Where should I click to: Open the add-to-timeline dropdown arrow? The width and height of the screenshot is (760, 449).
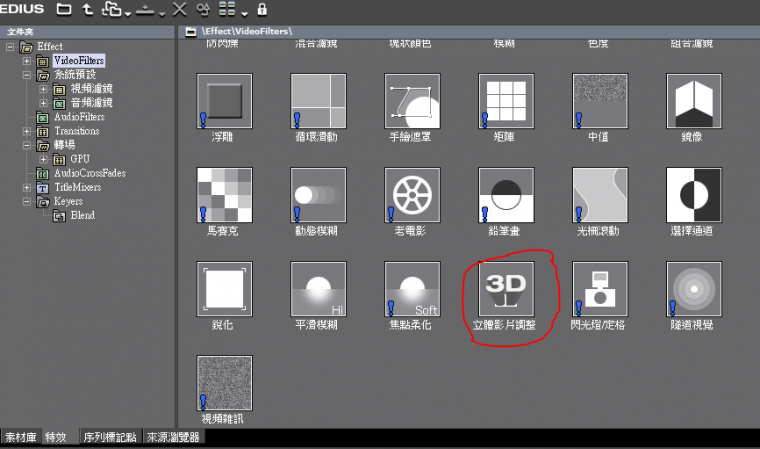162,14
